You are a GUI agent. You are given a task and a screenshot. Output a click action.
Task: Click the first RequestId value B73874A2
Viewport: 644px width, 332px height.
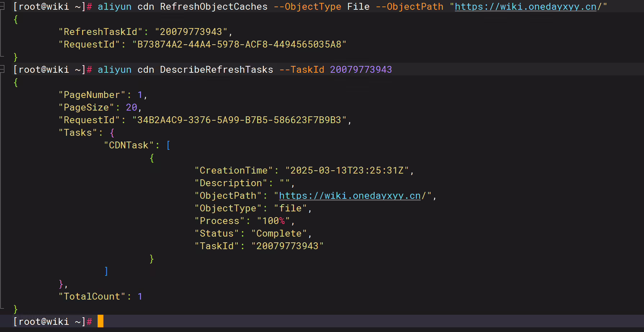pos(239,44)
